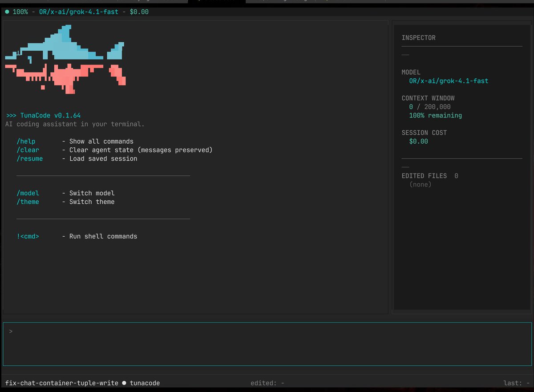
Task: Click the '100% remaining' text
Action: (435, 115)
